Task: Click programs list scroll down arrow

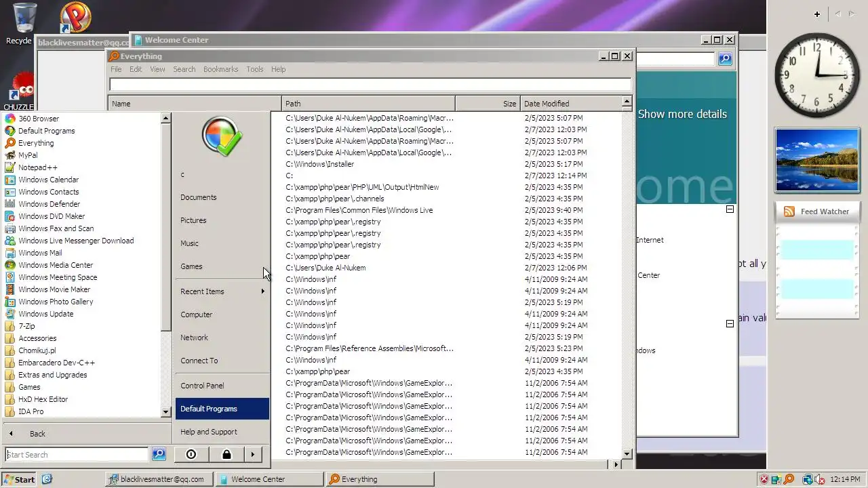Action: [x=165, y=411]
